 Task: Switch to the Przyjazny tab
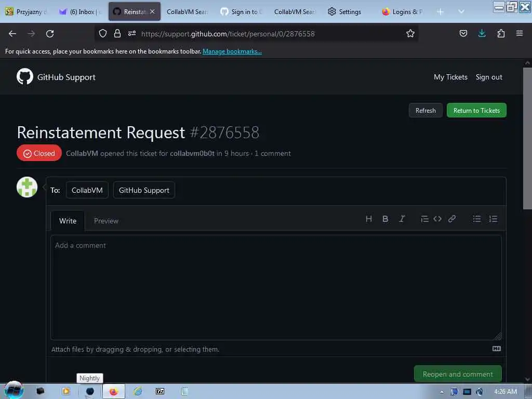coord(26,11)
